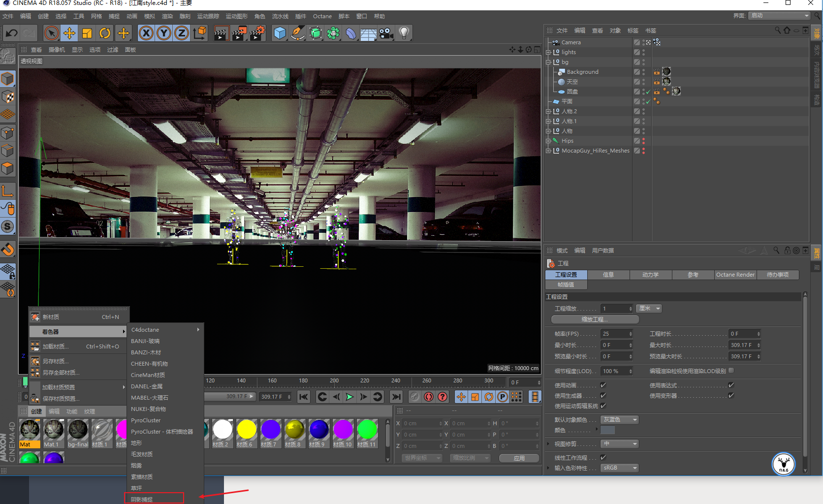Play the animation forward
The image size is (823, 504).
[x=349, y=397]
